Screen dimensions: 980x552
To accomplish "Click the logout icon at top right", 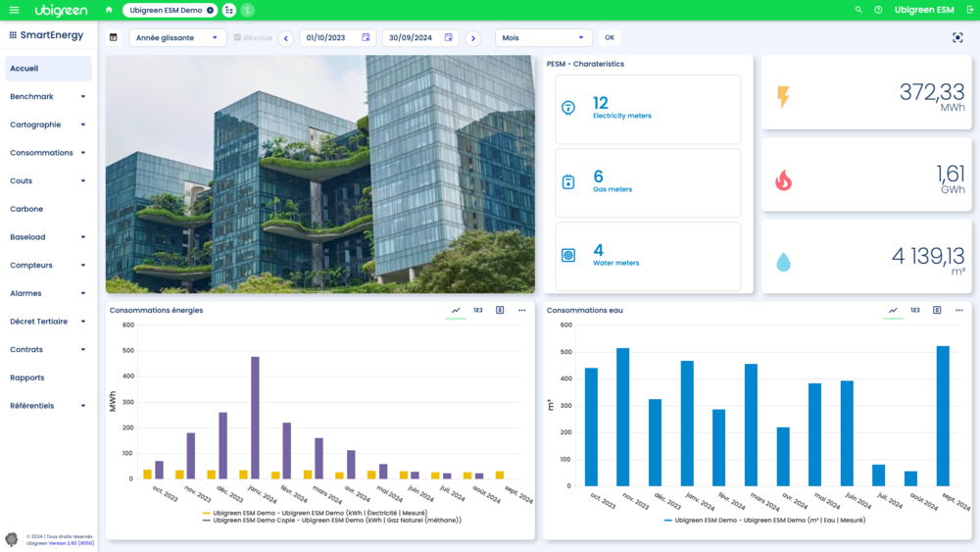I will click(968, 10).
